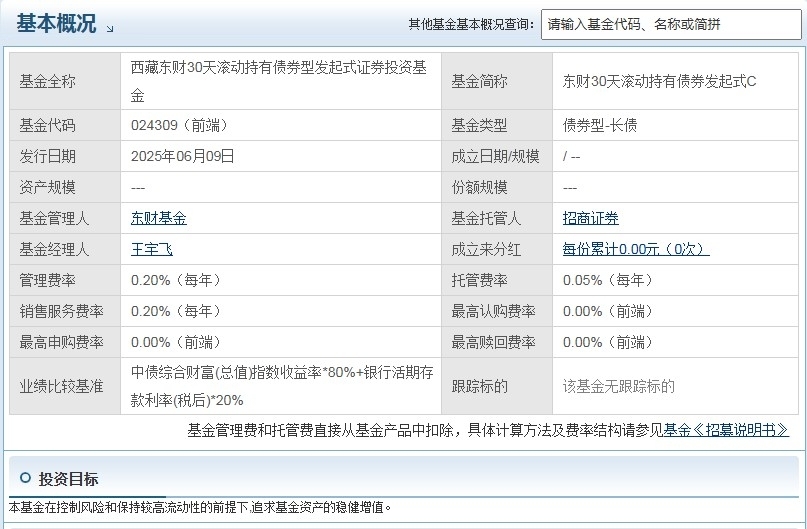Click the 成立来分红 label cell
Image resolution: width=807 pixels, height=529 pixels.
[497, 249]
